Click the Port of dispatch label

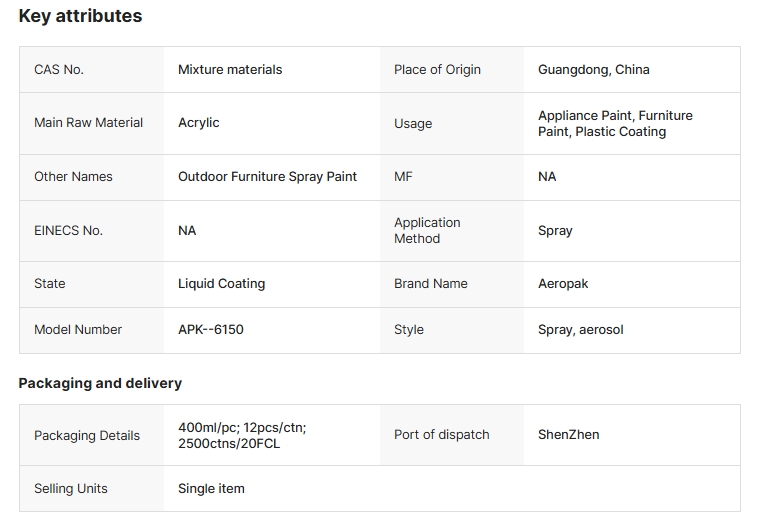[441, 434]
